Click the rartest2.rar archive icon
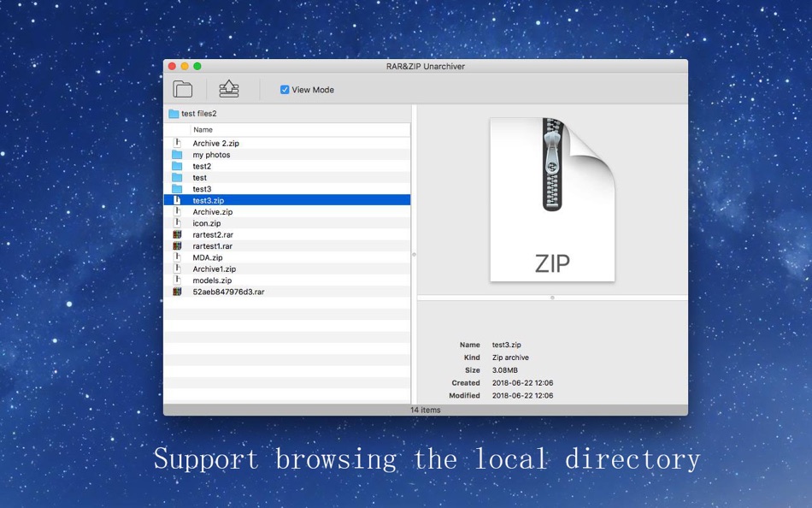This screenshot has height=508, width=812. pyautogui.click(x=177, y=234)
